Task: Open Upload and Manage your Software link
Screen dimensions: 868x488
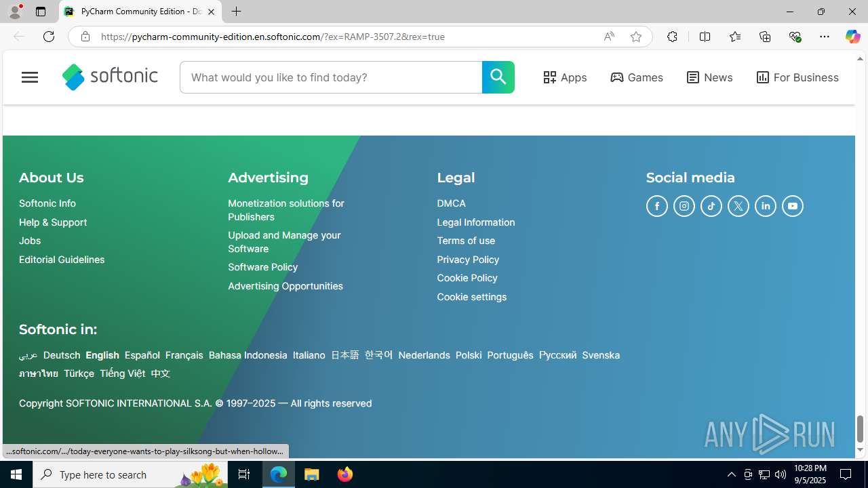Action: (x=284, y=242)
